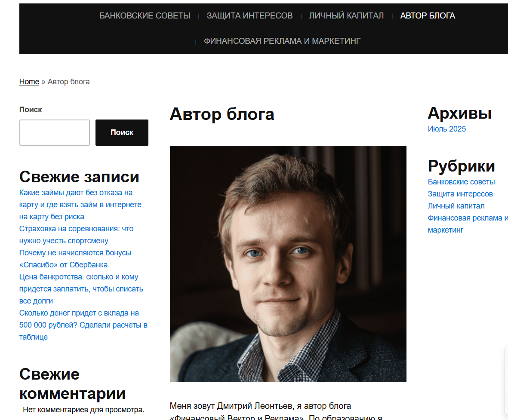Open post about займы без отказа на карту
Image resolution: width=508 pixels, height=420 pixels.
(x=80, y=205)
